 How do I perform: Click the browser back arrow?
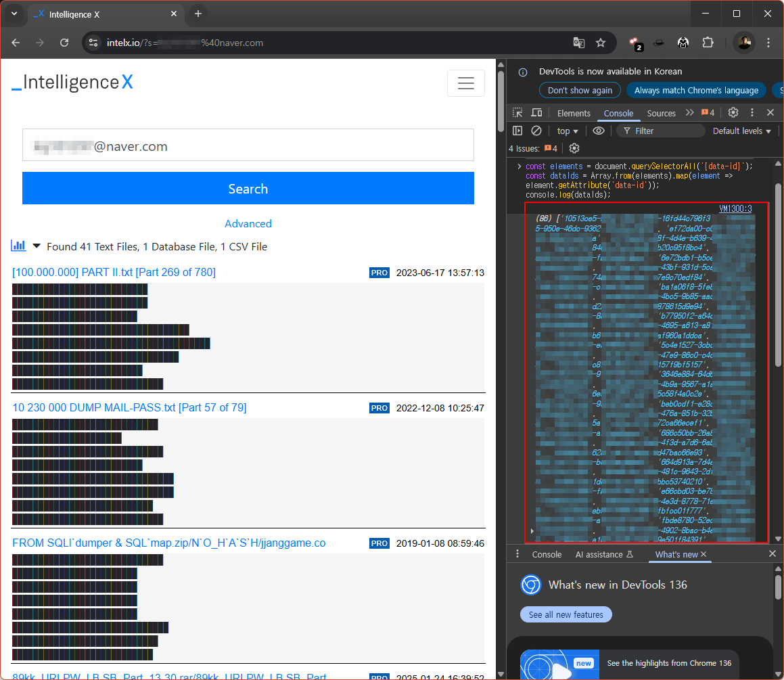coord(16,43)
